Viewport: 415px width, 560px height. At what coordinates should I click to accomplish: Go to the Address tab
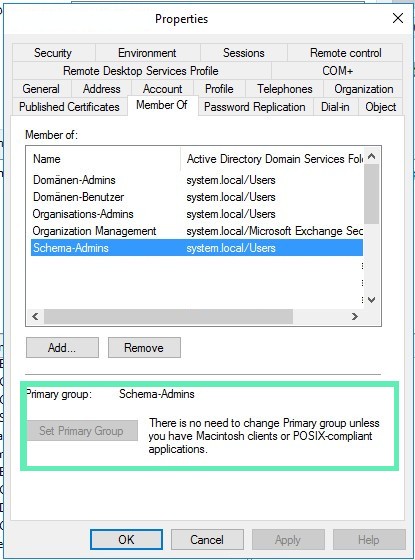(x=101, y=89)
